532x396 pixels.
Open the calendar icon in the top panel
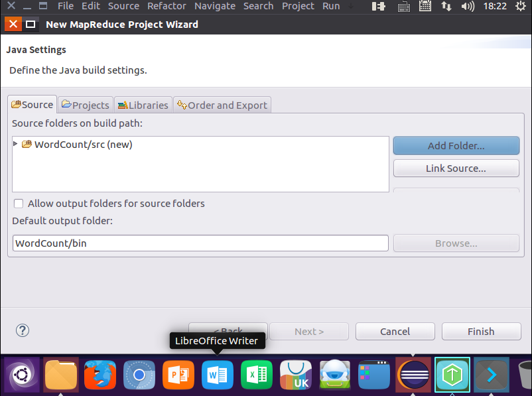click(425, 7)
